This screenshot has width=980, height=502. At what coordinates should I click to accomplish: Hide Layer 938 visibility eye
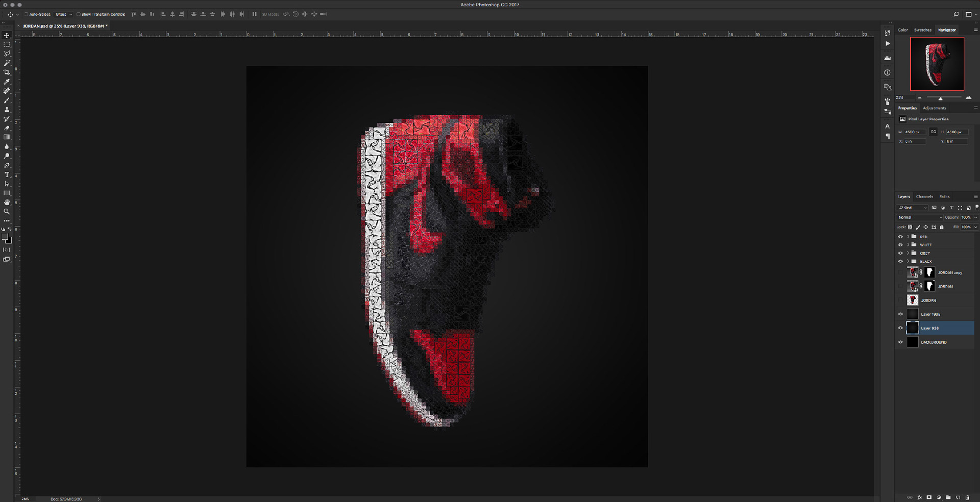[x=900, y=328]
